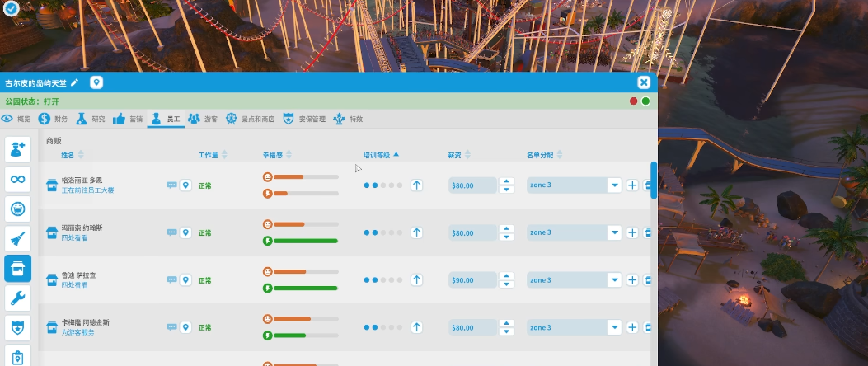Switch to the 营销 marketing tab
Image resolution: width=868 pixels, height=366 pixels.
pos(127,119)
